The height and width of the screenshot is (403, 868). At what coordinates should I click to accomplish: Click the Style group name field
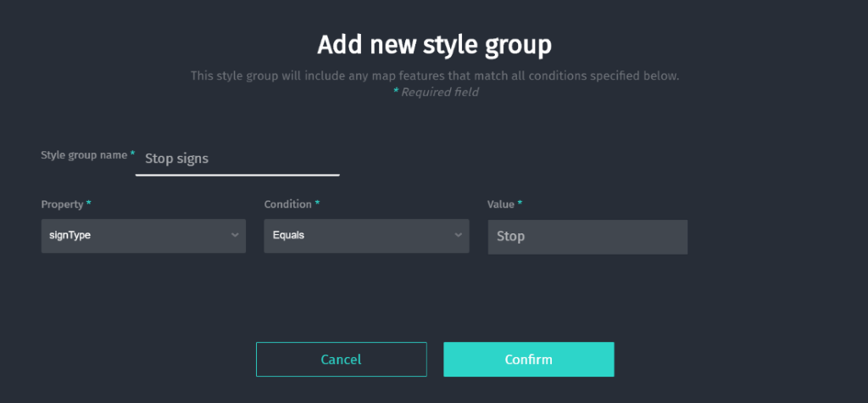[x=237, y=160]
